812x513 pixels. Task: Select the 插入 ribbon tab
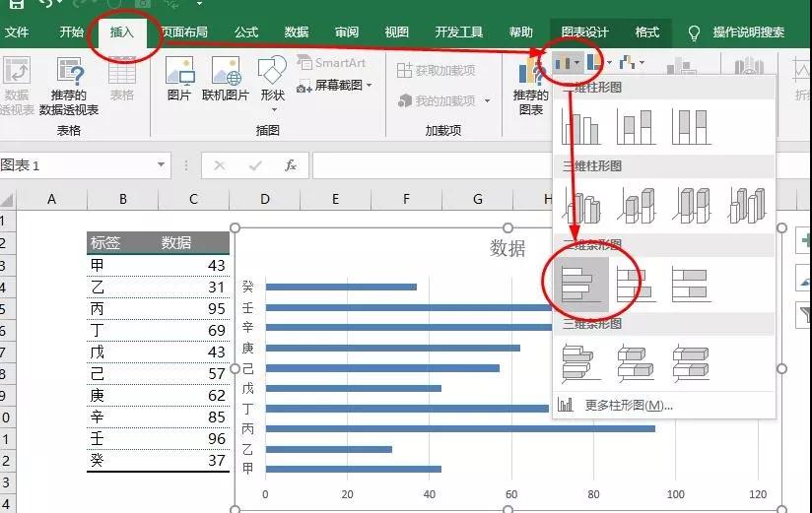[122, 32]
